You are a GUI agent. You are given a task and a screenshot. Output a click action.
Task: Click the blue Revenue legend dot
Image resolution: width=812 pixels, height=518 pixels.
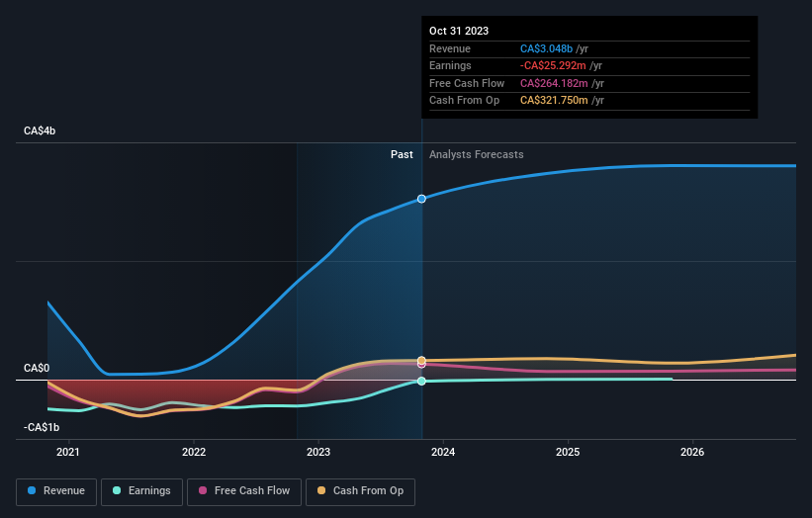(32, 490)
